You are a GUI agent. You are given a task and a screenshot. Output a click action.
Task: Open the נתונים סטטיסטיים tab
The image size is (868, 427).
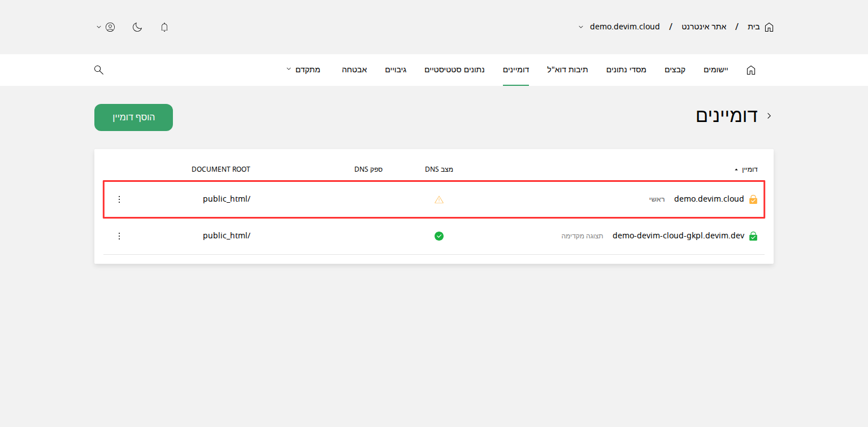coord(455,69)
